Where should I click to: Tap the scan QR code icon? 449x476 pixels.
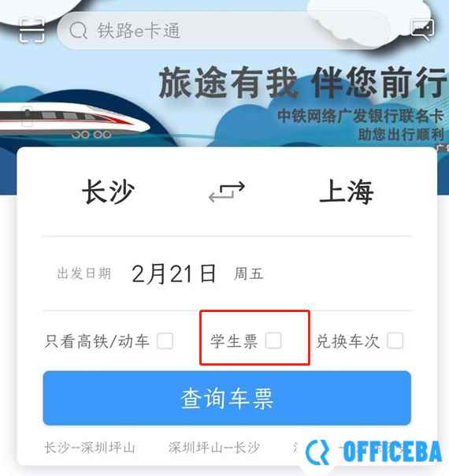point(32,31)
